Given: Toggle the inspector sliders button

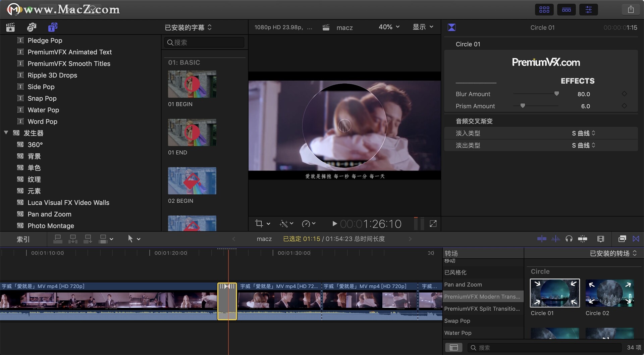Looking at the screenshot, I should [x=588, y=9].
